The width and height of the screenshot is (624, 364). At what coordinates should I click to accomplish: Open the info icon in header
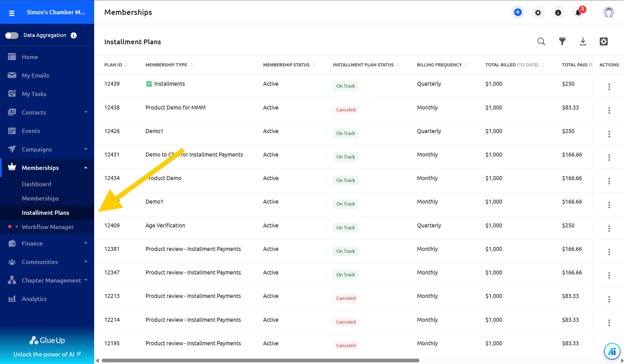pyautogui.click(x=558, y=13)
